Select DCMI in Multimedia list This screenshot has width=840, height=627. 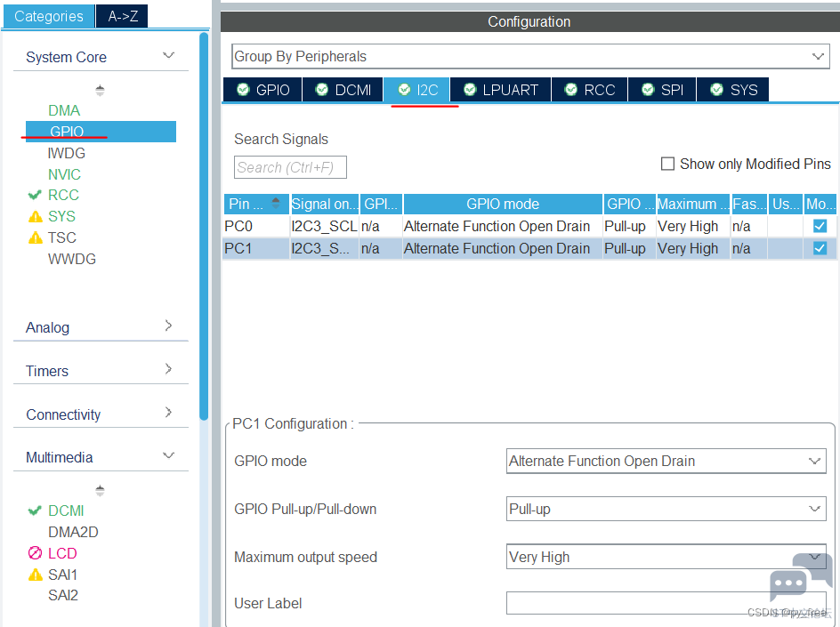pos(66,510)
